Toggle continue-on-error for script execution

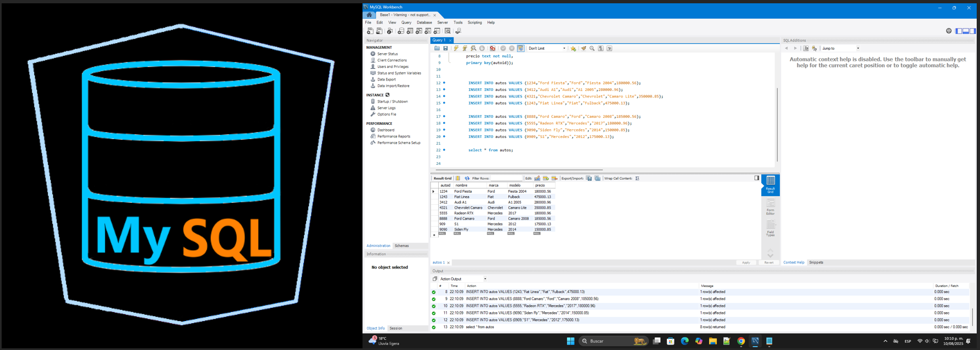(x=492, y=48)
